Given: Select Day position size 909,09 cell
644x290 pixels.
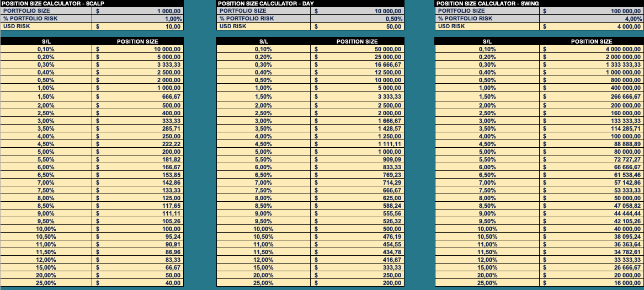Looking at the screenshot, I should pyautogui.click(x=358, y=159).
